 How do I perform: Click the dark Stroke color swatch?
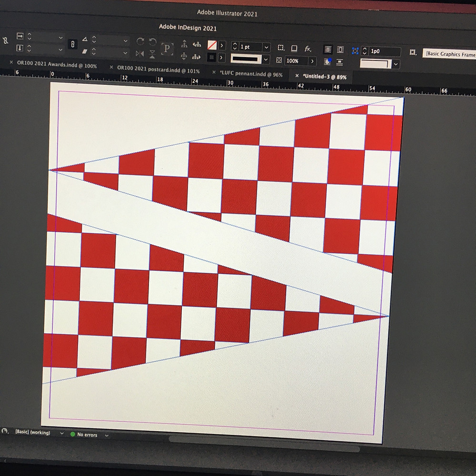click(212, 57)
